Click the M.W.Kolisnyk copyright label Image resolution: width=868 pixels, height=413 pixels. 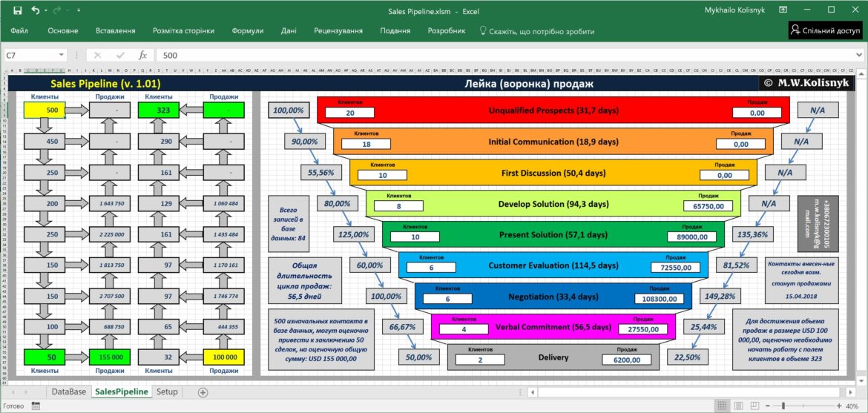click(806, 84)
